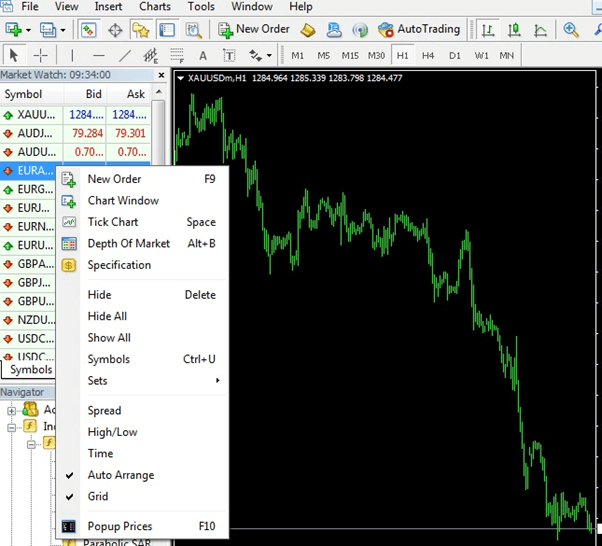Click the Zoom In magnifier icon
Screen dimensions: 602x546
pyautogui.click(x=571, y=30)
